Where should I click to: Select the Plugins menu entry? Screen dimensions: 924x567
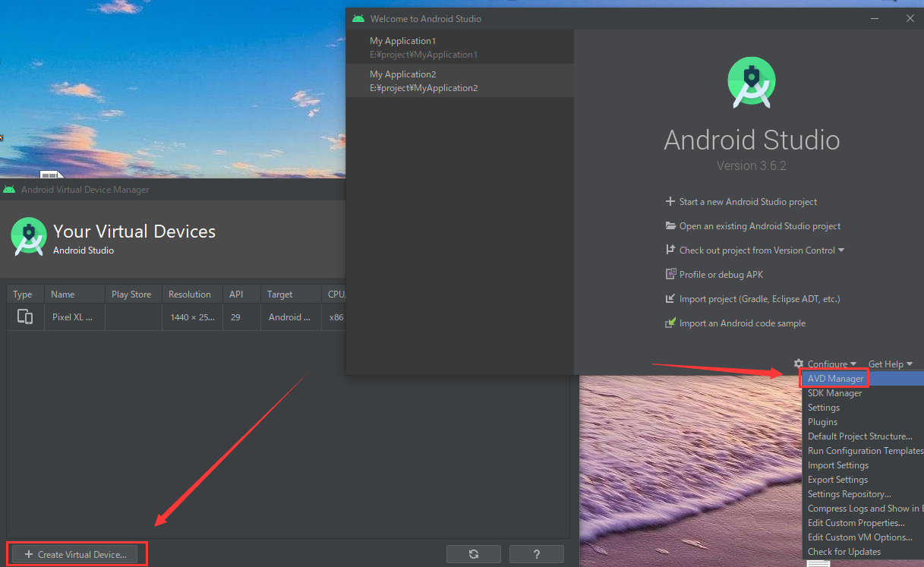tap(822, 421)
